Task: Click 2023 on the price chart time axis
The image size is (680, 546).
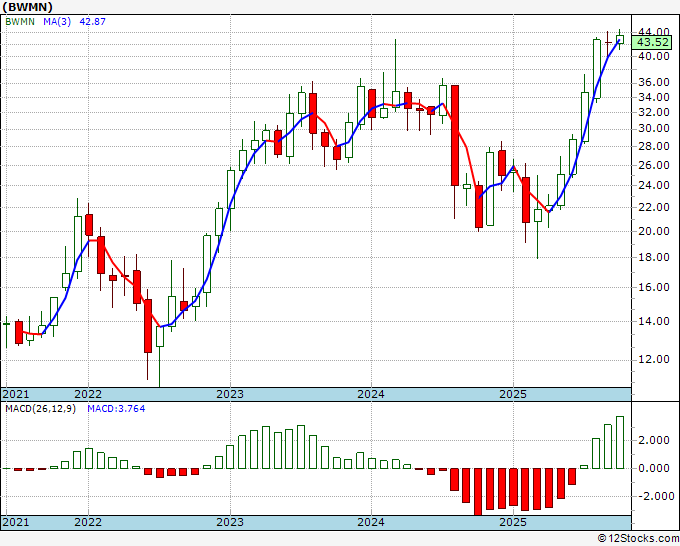Action: pyautogui.click(x=230, y=394)
